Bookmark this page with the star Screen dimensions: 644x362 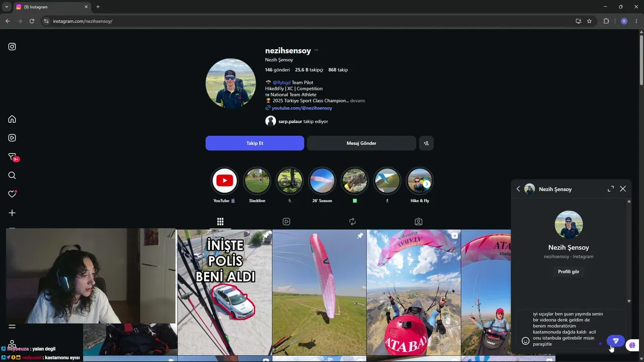(589, 21)
